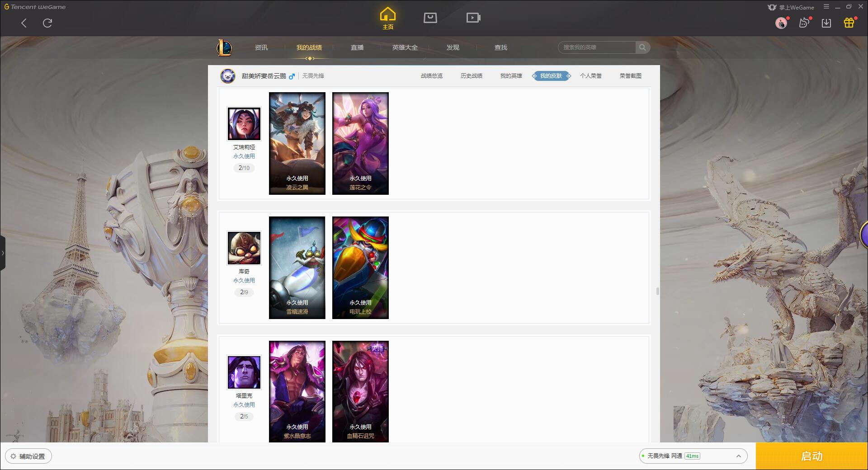This screenshot has width=868, height=470.
Task: Click the partially visible right edge widget
Action: (864, 235)
